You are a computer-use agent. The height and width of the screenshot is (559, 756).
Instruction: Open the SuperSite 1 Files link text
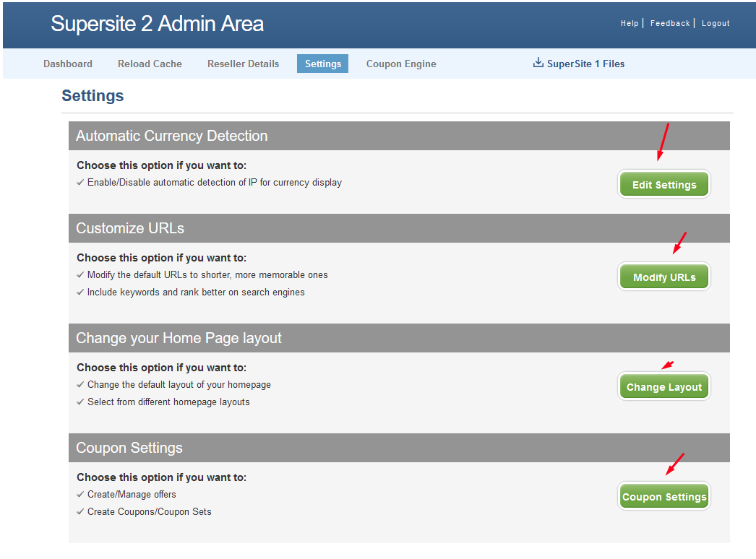[x=585, y=64]
